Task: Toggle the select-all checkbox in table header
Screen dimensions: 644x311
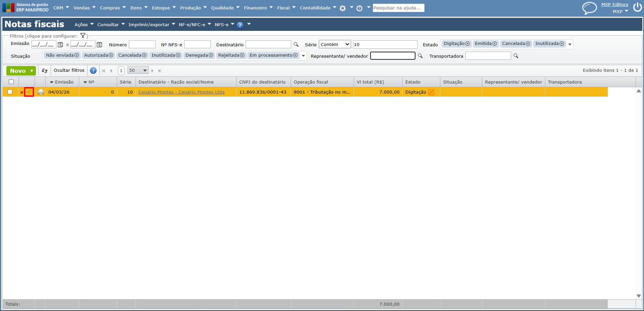Action: click(11, 82)
